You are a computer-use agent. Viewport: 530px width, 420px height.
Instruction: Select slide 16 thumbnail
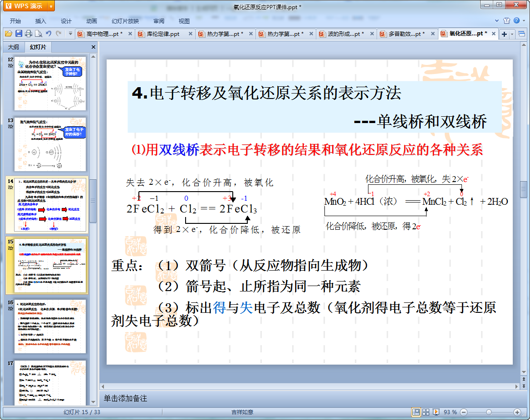point(50,326)
